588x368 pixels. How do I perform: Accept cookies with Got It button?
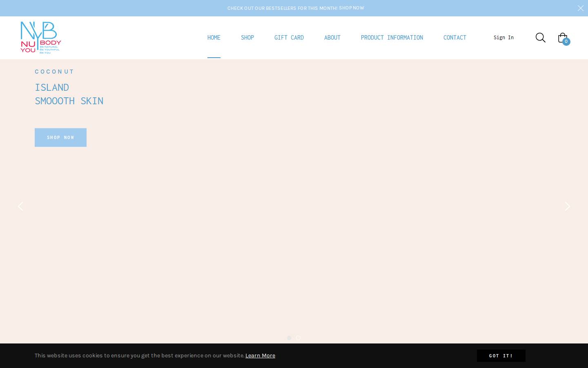(501, 356)
